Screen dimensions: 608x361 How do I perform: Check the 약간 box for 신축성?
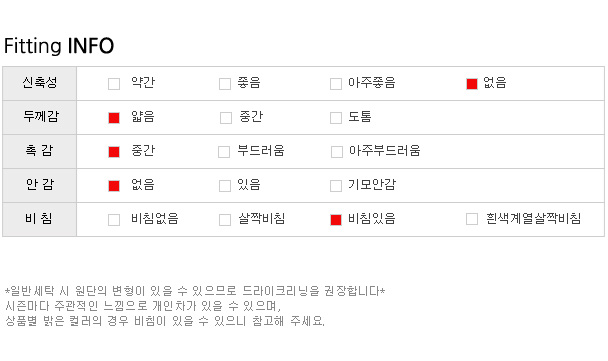coord(114,84)
